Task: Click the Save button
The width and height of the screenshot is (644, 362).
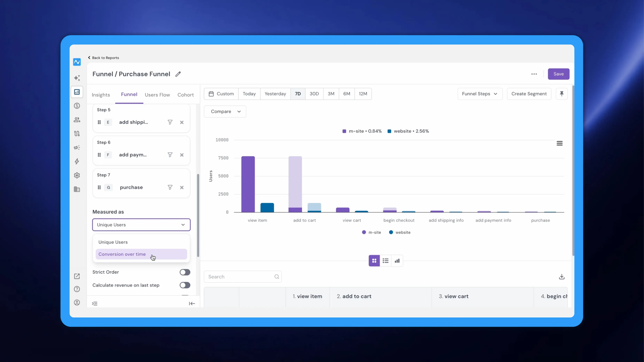Action: (x=558, y=74)
